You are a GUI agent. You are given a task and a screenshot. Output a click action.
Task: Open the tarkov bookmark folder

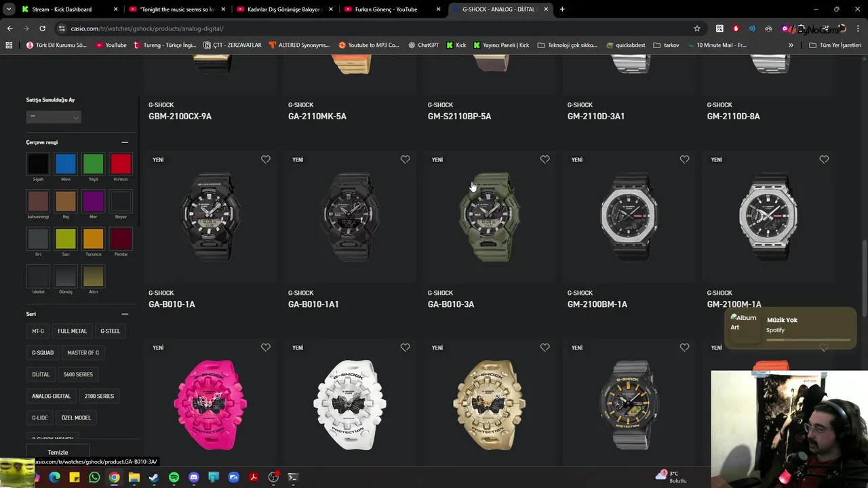click(667, 45)
